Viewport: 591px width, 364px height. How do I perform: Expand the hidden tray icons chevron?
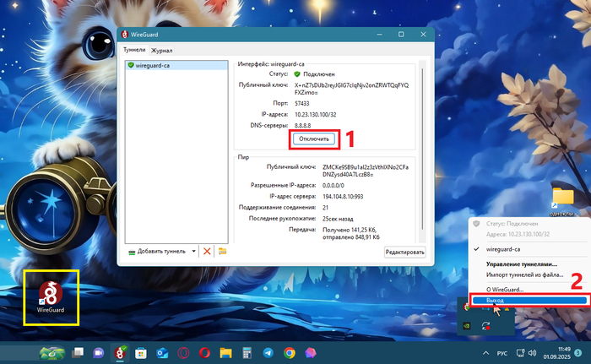tap(485, 353)
